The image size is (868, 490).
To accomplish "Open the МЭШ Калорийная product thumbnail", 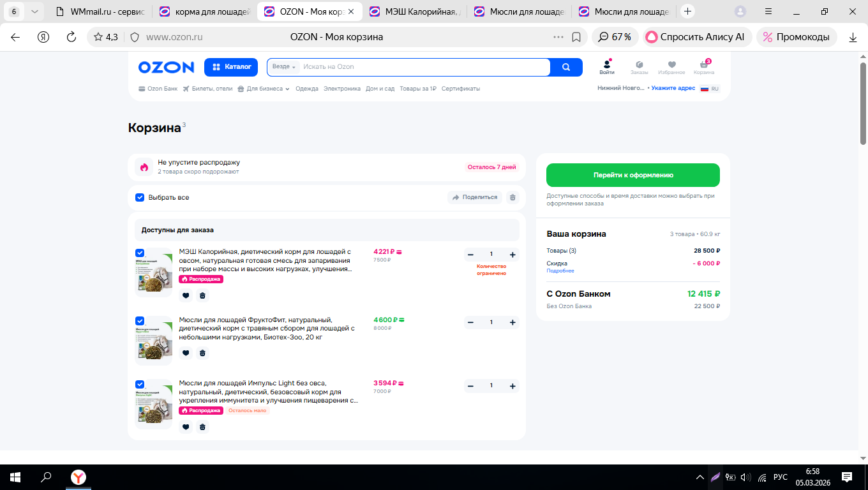I will point(154,272).
